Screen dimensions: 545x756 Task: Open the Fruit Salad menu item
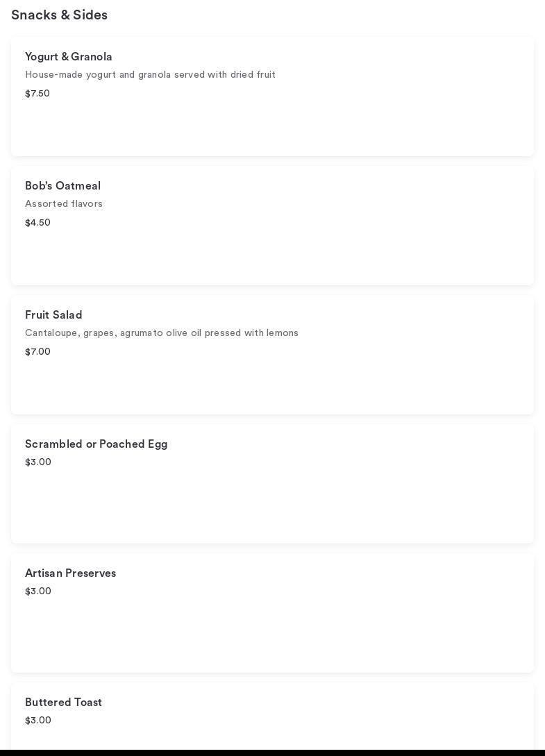(x=53, y=315)
